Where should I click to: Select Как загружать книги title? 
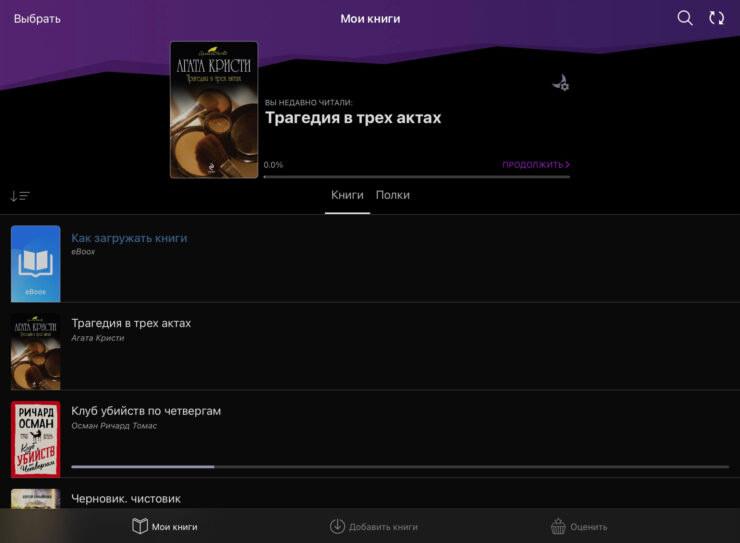pyautogui.click(x=129, y=238)
